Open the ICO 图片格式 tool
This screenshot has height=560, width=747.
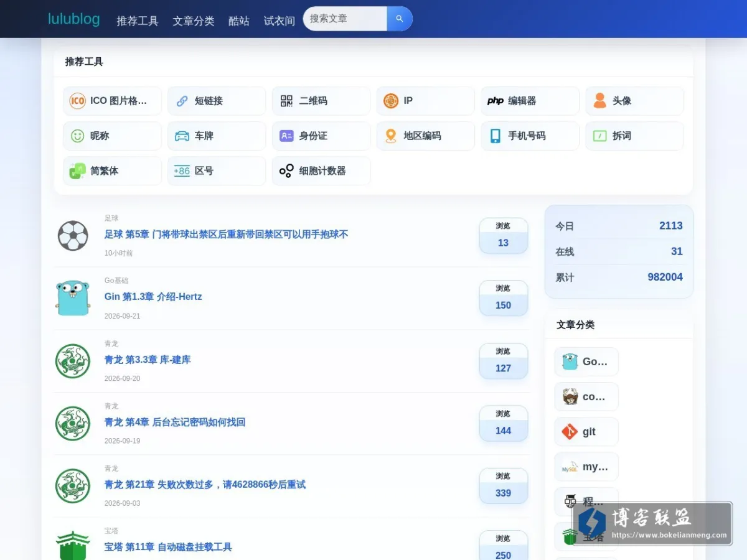click(112, 101)
